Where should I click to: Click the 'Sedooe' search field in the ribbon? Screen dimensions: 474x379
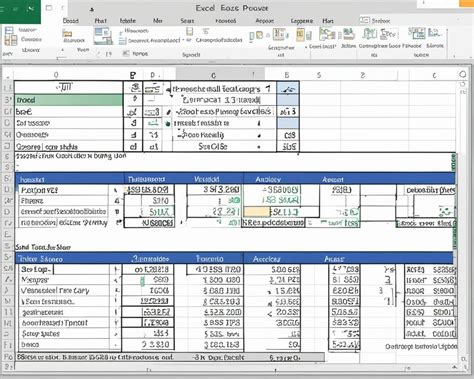[381, 21]
